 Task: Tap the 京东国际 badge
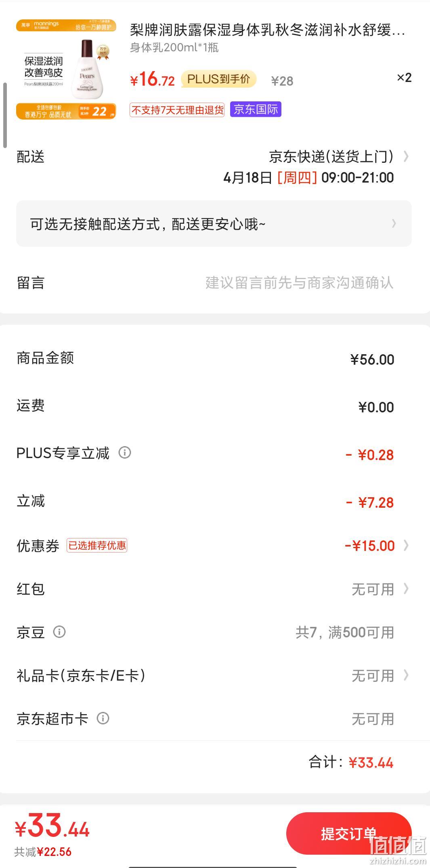click(x=256, y=109)
